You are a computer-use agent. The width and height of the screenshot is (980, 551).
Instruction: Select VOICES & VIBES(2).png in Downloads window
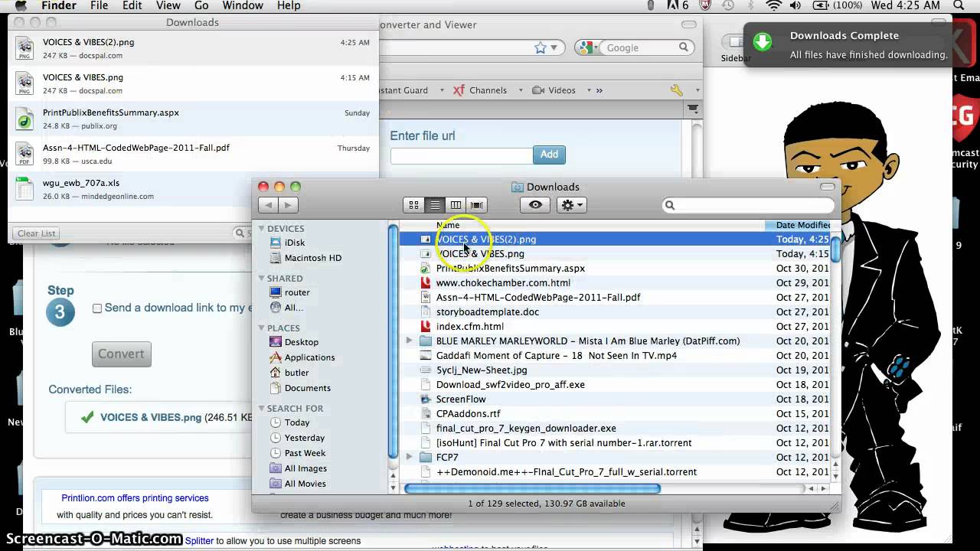(193, 48)
